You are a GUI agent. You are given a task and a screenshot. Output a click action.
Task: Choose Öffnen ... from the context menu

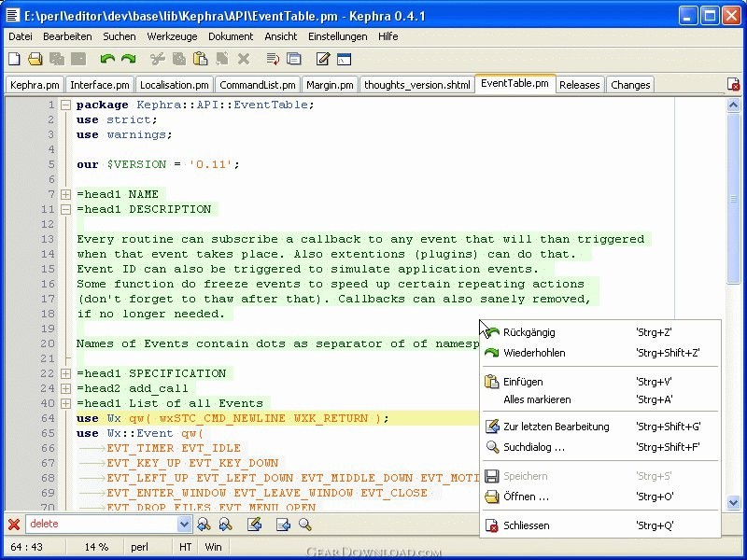click(x=600, y=497)
